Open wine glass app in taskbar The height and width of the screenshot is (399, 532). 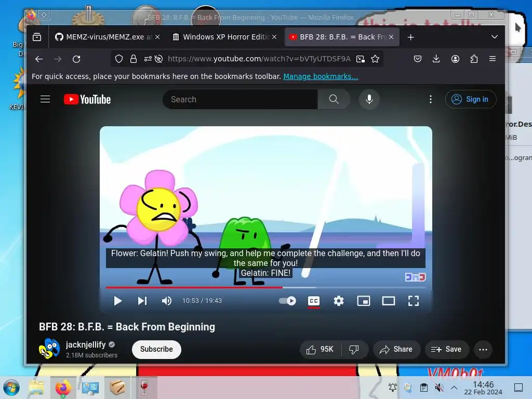point(144,388)
